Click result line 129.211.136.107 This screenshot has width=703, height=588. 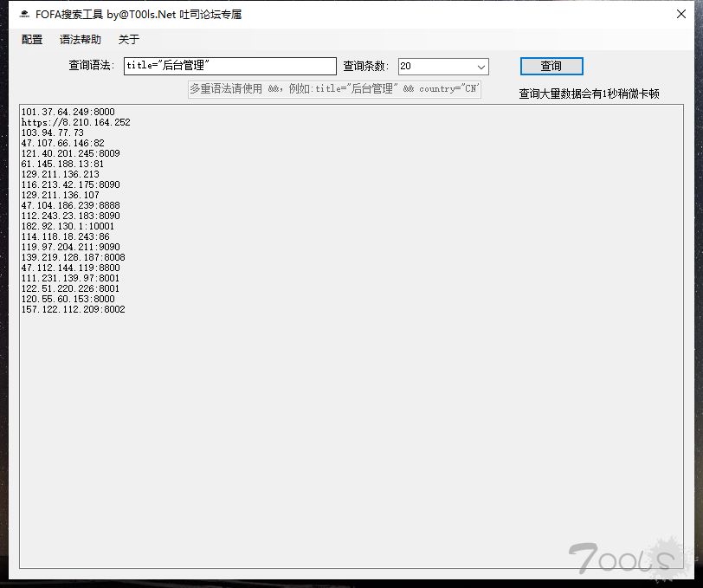click(x=60, y=195)
